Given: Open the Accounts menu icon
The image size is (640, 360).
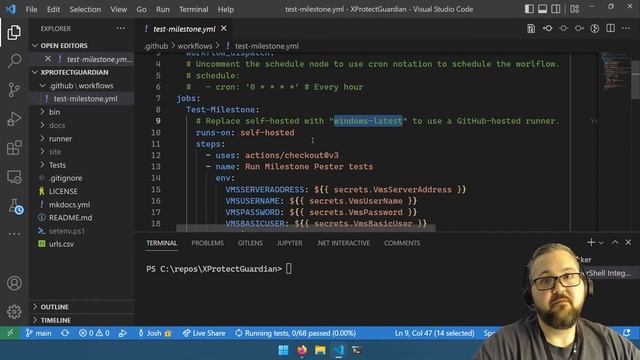Looking at the screenshot, I should [14, 283].
